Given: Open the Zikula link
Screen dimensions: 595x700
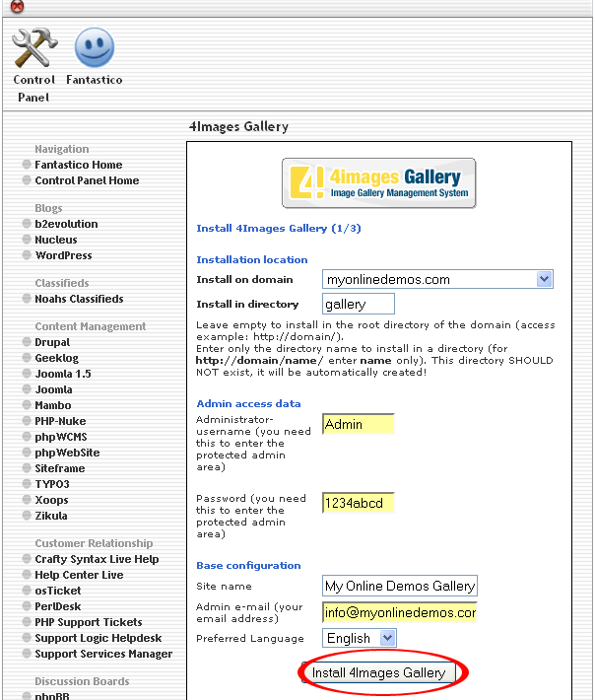Looking at the screenshot, I should (51, 516).
